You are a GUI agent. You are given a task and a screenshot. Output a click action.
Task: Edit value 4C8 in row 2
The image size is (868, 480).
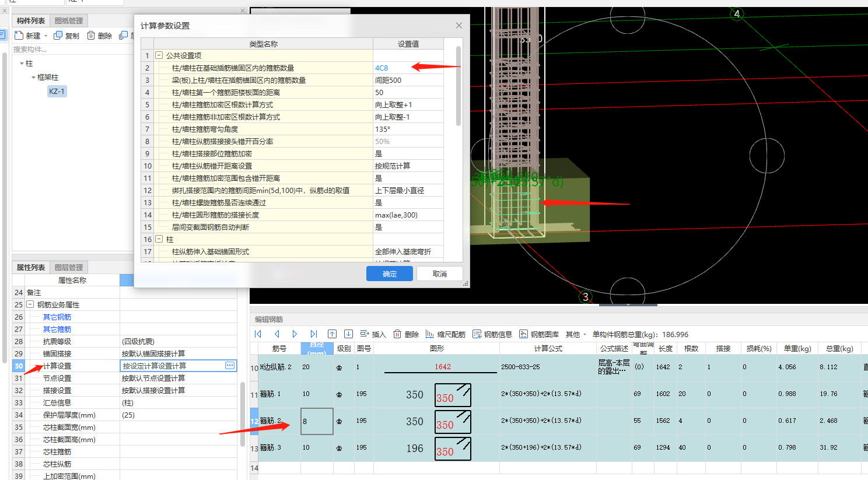tap(408, 68)
